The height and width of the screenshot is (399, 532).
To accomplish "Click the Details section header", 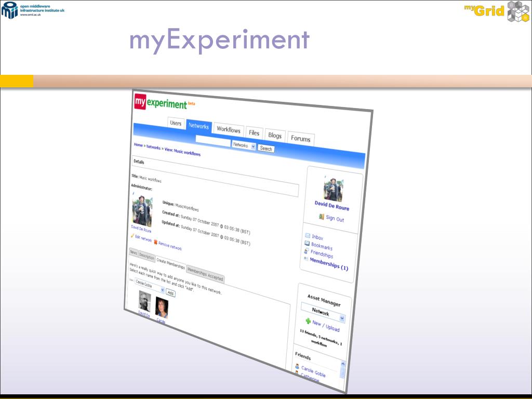I will pyautogui.click(x=215, y=176).
